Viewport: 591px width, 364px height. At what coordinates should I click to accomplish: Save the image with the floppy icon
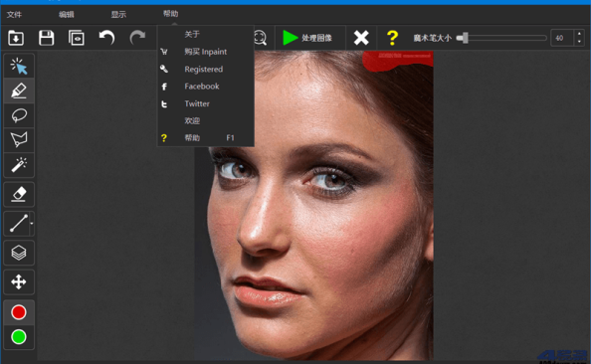pyautogui.click(x=46, y=38)
